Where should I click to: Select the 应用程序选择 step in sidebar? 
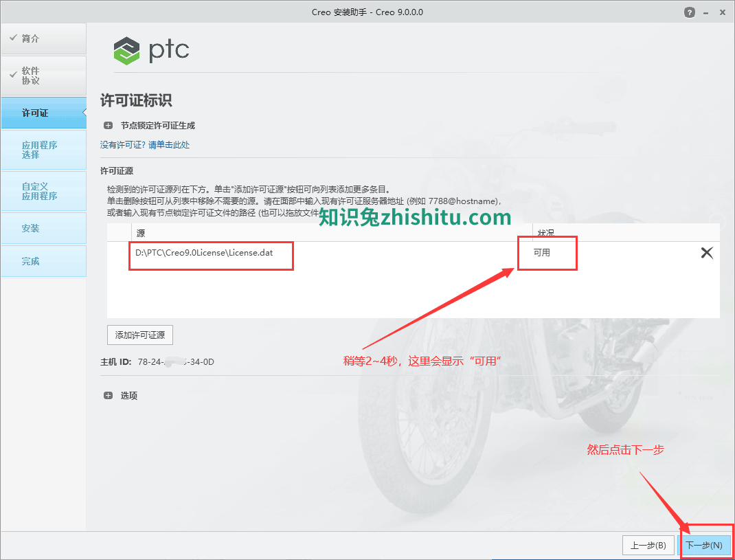[43, 150]
